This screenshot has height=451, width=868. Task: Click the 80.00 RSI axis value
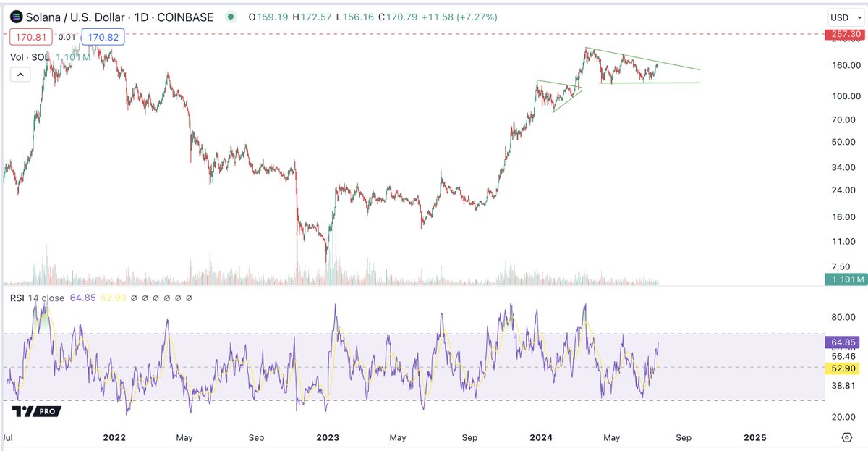tap(845, 317)
